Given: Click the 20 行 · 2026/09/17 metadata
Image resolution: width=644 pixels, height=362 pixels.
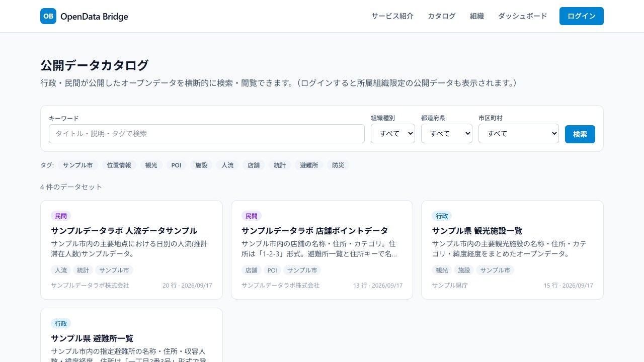Looking at the screenshot, I should tap(187, 285).
